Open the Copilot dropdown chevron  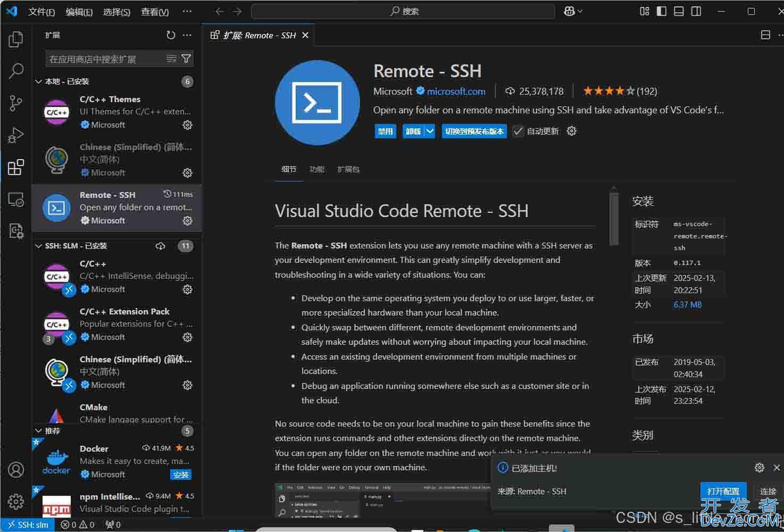click(580, 11)
